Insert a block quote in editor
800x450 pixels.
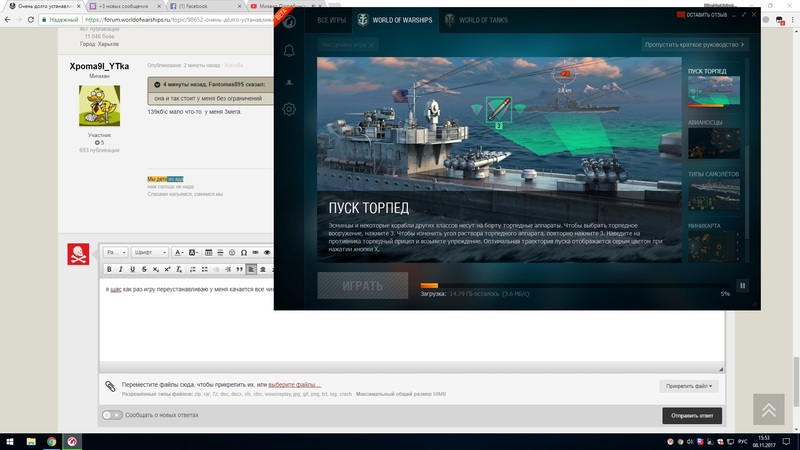coord(239,269)
